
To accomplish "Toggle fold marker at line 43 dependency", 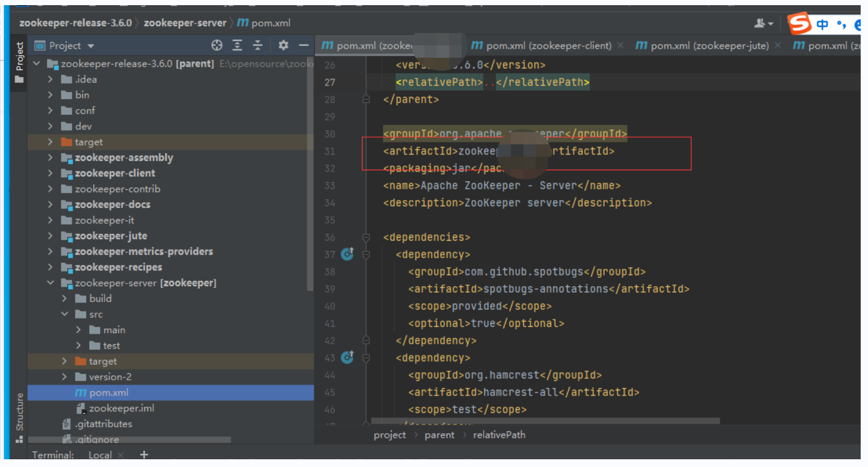I will coord(366,358).
